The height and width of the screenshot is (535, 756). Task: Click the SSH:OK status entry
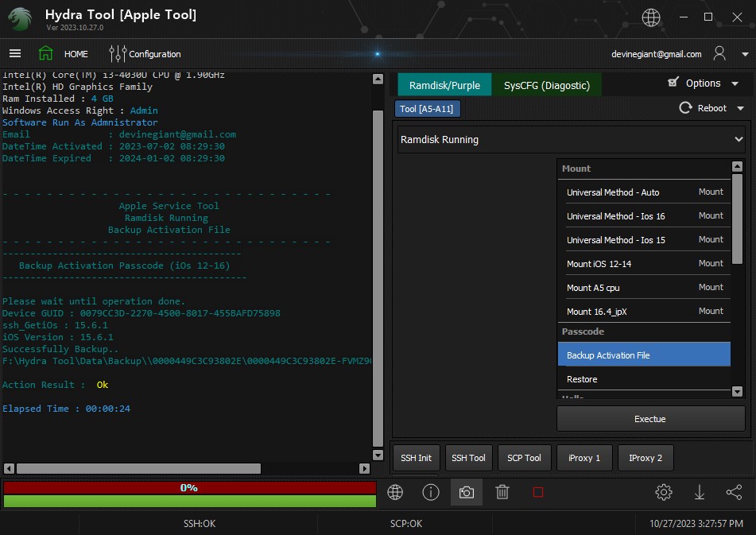[199, 523]
